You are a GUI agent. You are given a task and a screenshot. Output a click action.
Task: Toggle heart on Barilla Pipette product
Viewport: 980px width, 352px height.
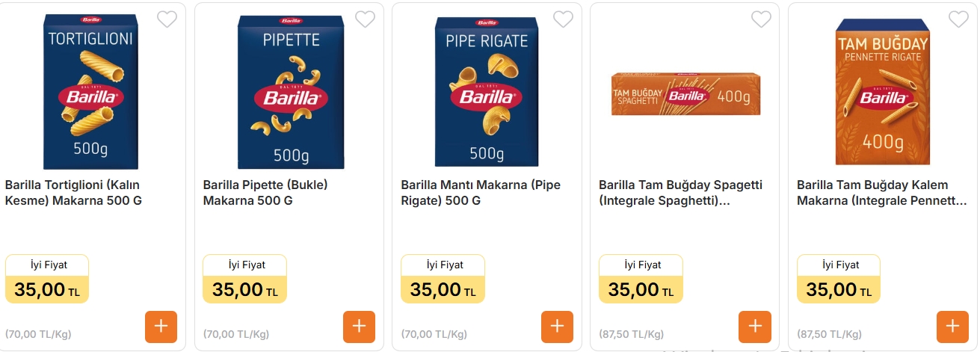365,19
